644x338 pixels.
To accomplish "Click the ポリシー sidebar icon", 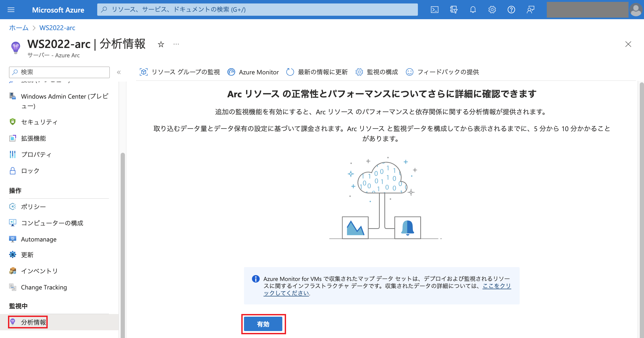I will point(13,207).
